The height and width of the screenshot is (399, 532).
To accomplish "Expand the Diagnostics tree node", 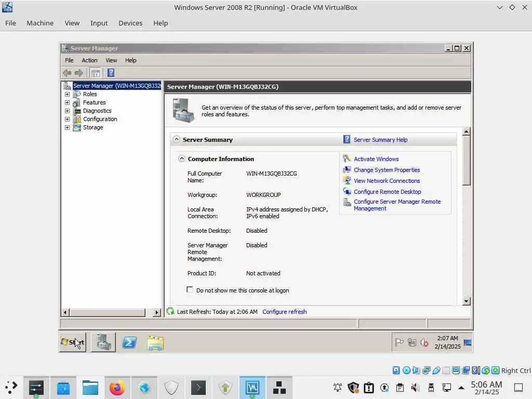I will point(67,111).
